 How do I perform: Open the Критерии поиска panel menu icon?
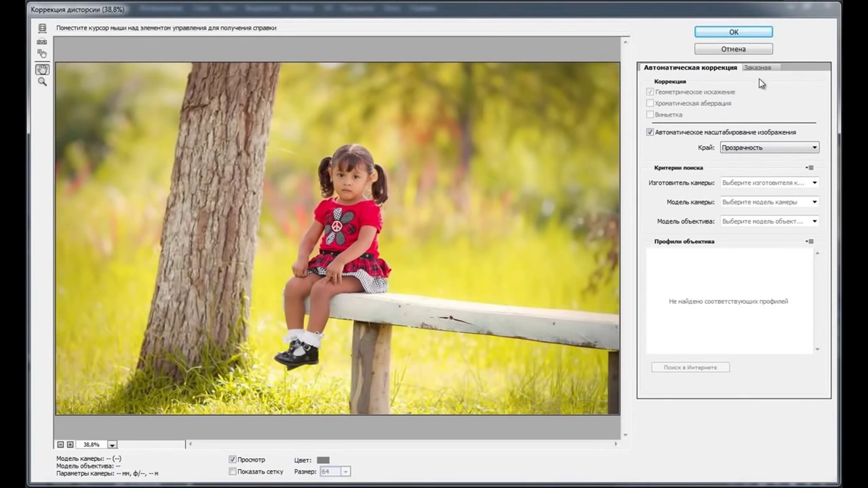click(810, 167)
